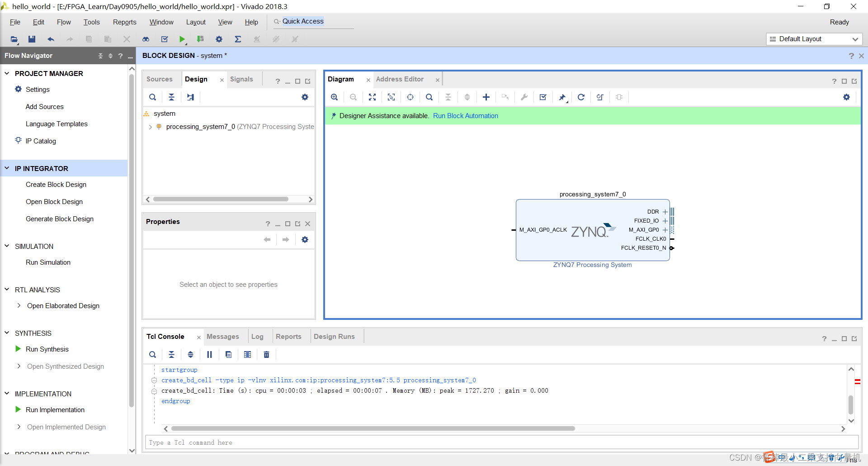Expand FIXED_IO port plus on ZYNQ block
The height and width of the screenshot is (466, 868).
[665, 221]
